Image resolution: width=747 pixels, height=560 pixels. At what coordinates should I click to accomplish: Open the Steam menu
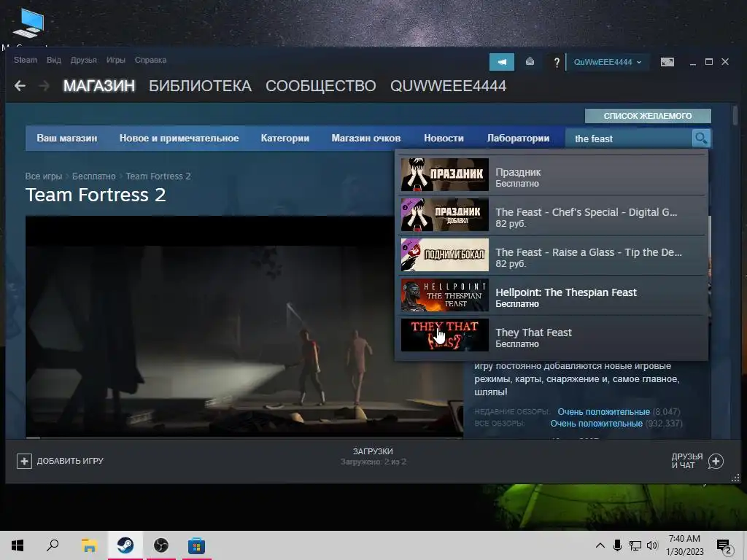tap(26, 60)
